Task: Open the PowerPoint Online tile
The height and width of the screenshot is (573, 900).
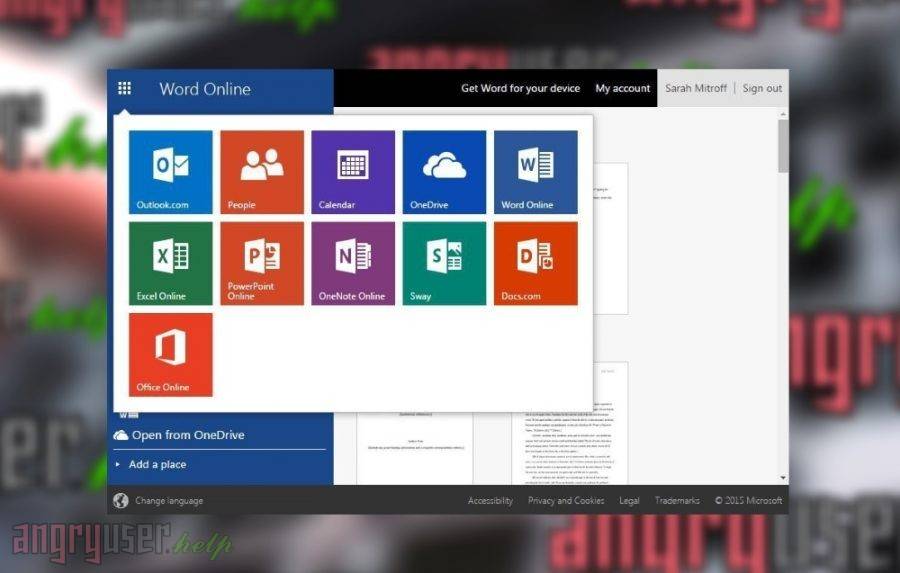Action: (x=262, y=264)
